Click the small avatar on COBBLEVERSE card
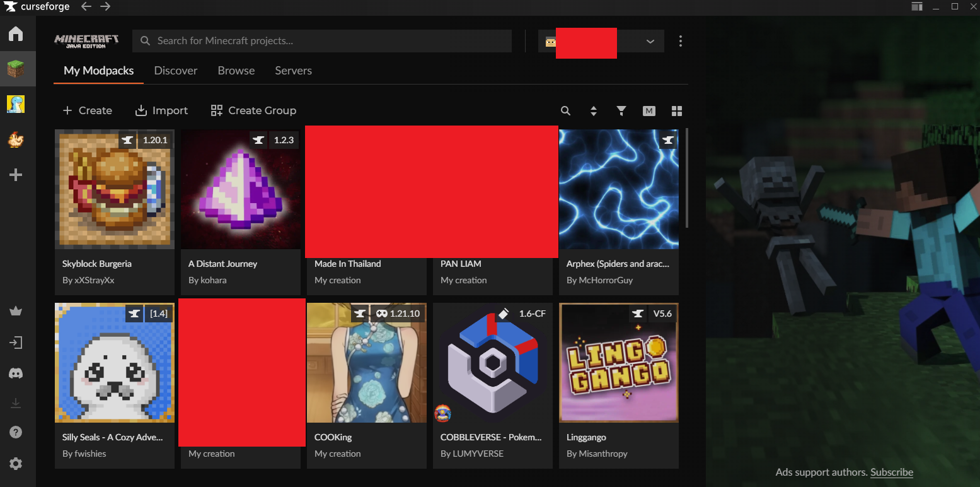Image resolution: width=980 pixels, height=487 pixels. click(x=442, y=413)
